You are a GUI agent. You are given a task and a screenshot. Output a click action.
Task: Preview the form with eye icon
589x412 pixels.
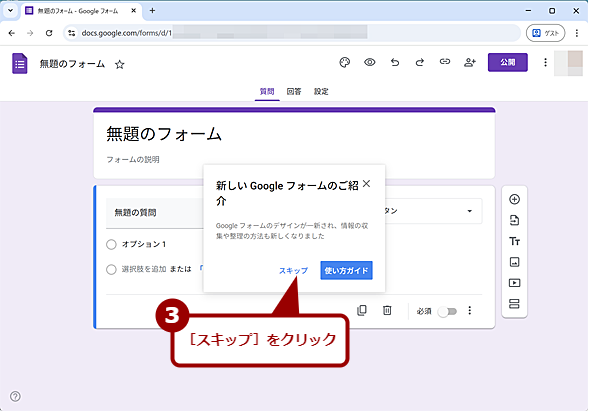coord(370,62)
